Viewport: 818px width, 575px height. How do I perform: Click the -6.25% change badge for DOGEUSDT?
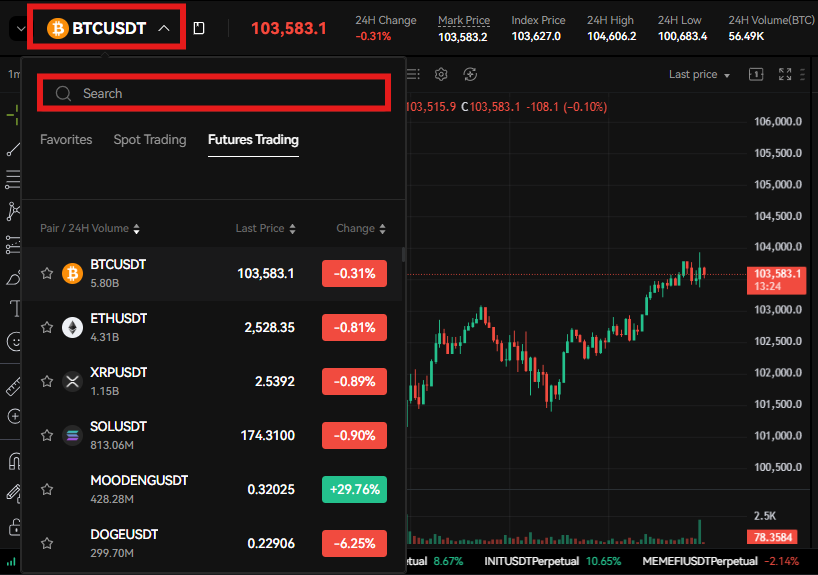coord(354,543)
